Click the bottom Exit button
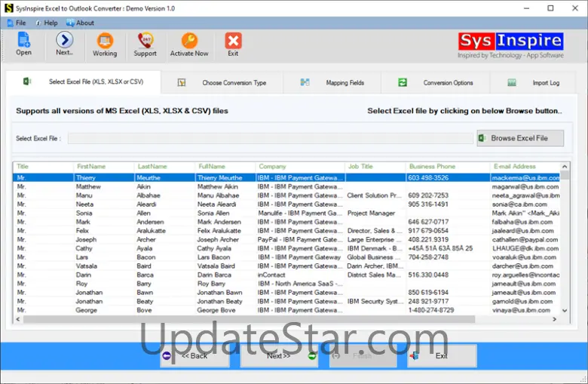The height and width of the screenshot is (384, 588). pyautogui.click(x=442, y=356)
